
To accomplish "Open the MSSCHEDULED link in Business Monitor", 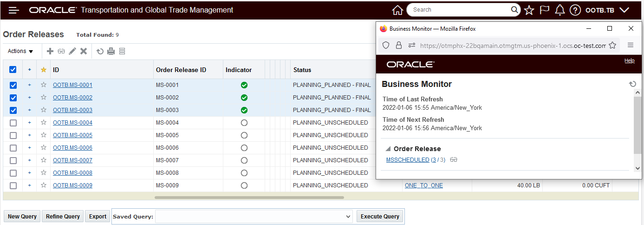I will 408,160.
